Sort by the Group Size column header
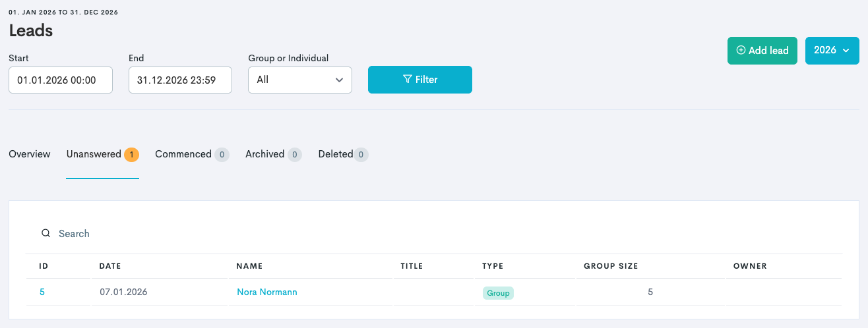 tap(611, 266)
